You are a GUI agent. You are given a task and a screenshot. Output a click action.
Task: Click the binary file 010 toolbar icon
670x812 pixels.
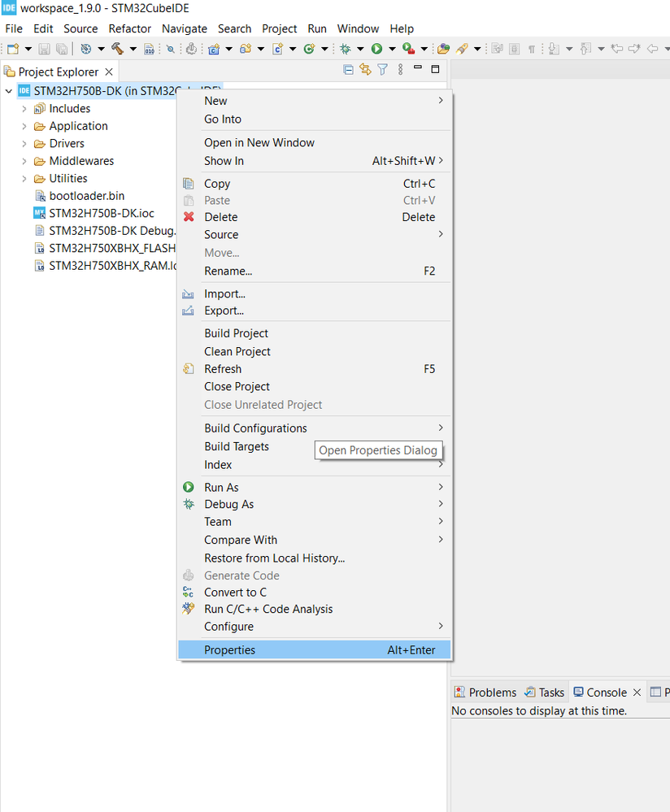pyautogui.click(x=150, y=49)
